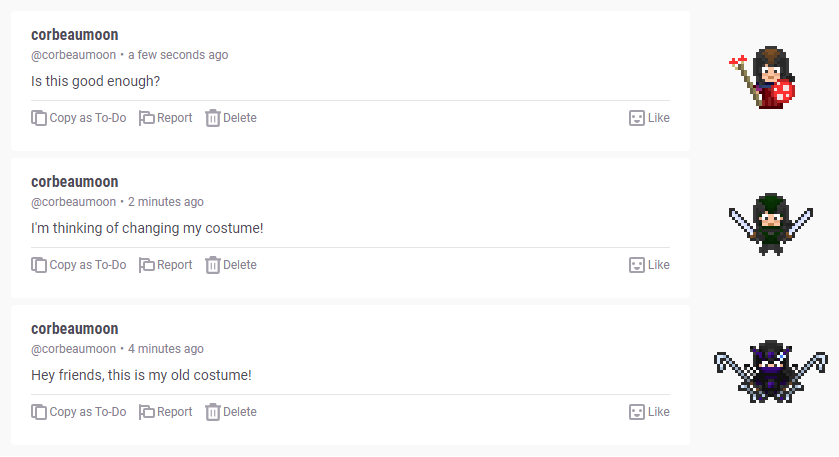The image size is (839, 457).
Task: Click the red mage avatar with mushroom shield
Action: click(765, 77)
